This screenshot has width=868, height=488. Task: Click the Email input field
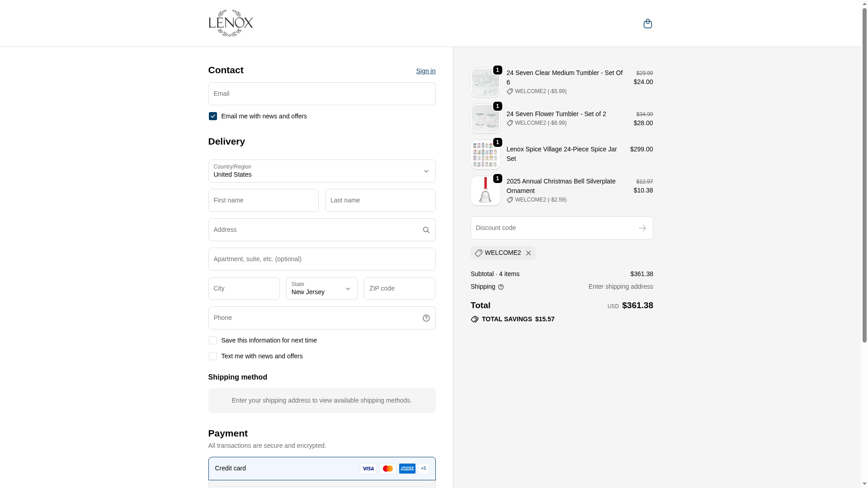click(322, 94)
